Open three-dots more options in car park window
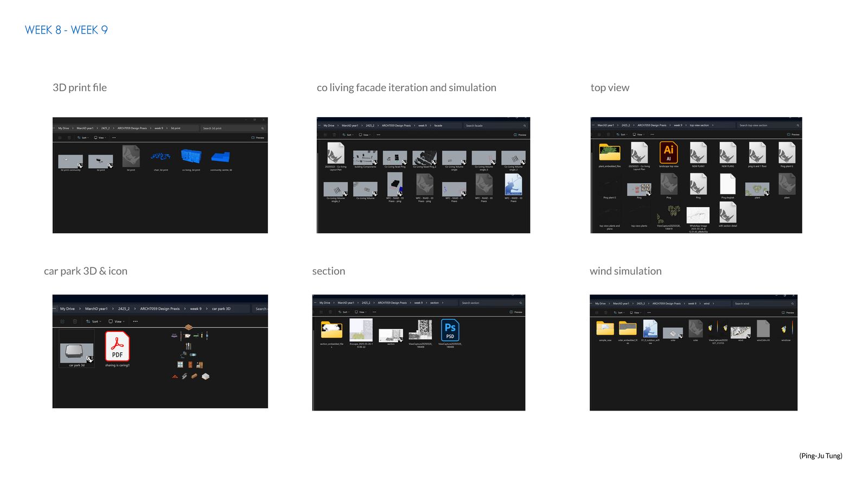The height and width of the screenshot is (488, 868). point(136,322)
